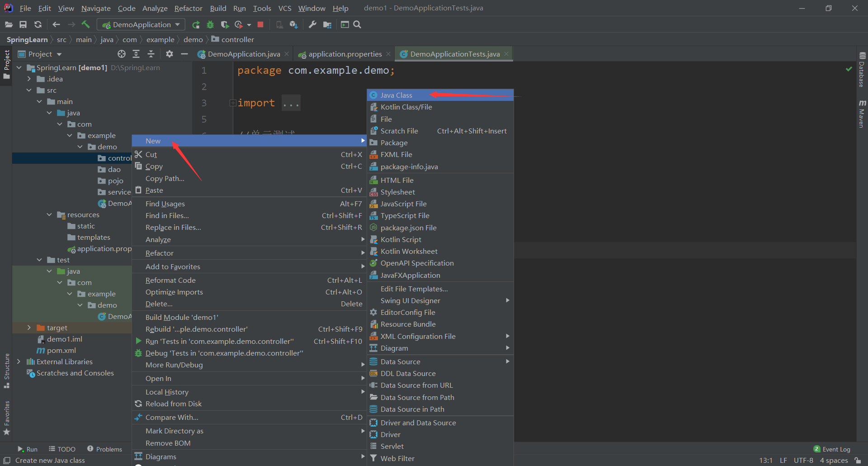This screenshot has width=868, height=466.
Task: Click the Collapse All icon in Project panel
Action: (x=151, y=54)
